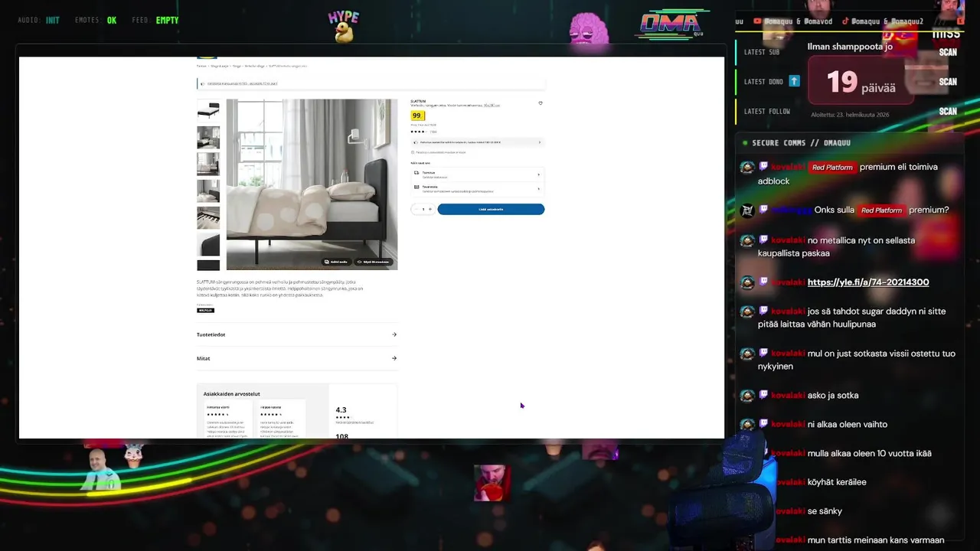Select the fourth product thumbnail
This screenshot has width=980, height=551.
pyautogui.click(x=208, y=191)
